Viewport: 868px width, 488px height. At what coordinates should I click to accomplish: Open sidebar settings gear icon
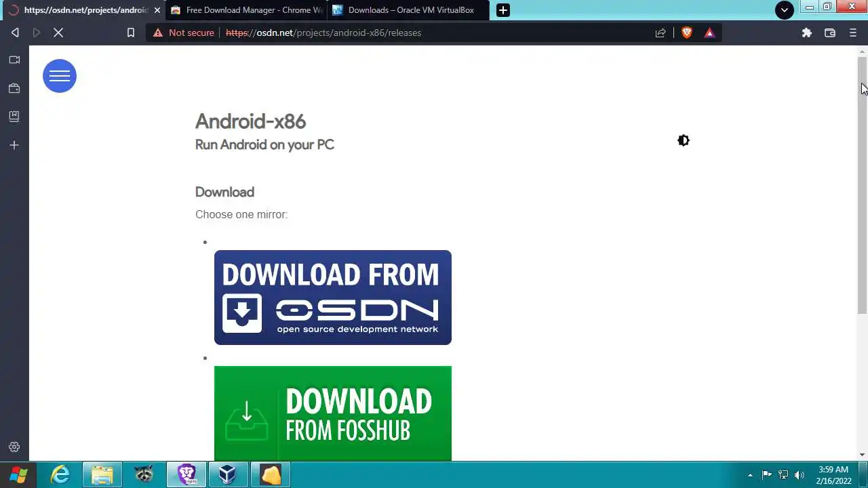click(14, 447)
